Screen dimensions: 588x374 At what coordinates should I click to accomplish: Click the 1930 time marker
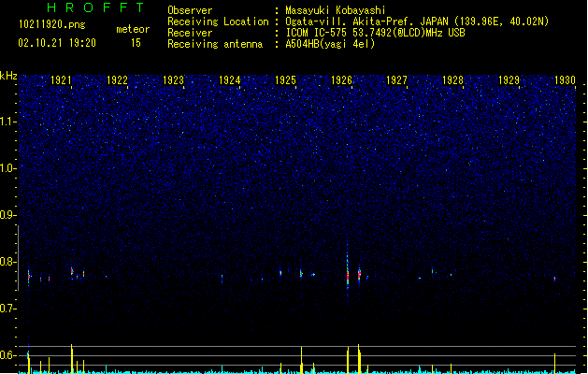tap(565, 80)
